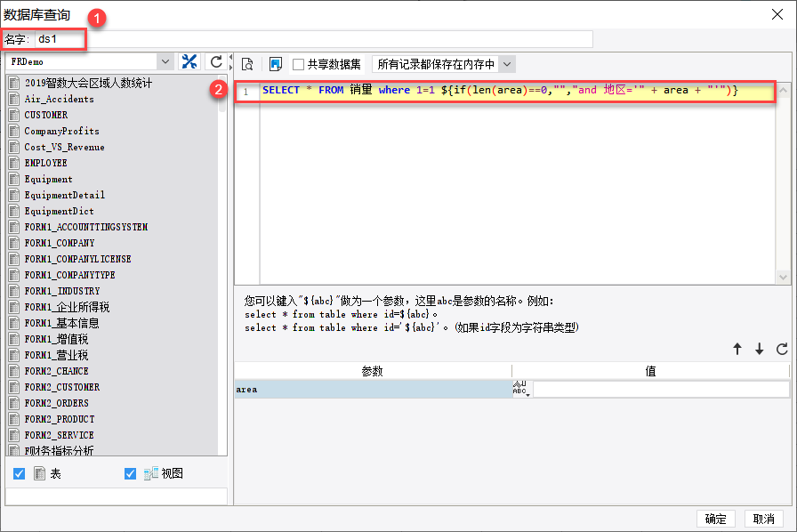
Task: Click the table icon beside CompanyProfits
Action: 14,131
